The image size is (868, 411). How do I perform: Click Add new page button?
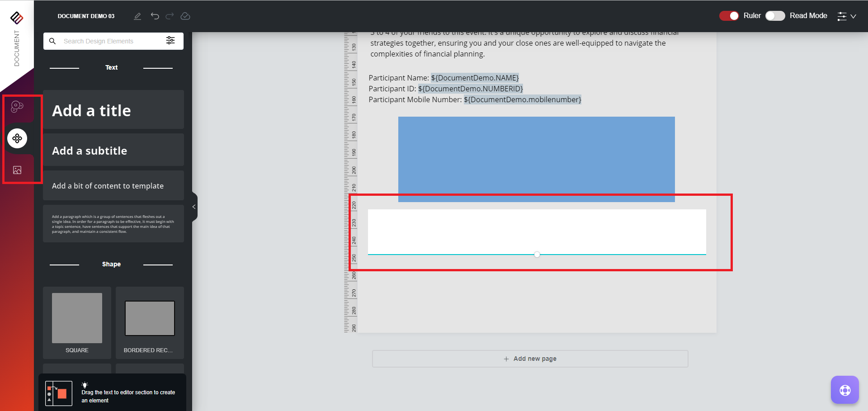[x=530, y=359]
